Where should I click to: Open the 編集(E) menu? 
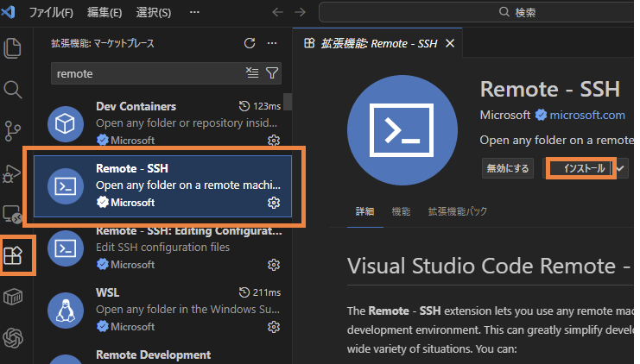(105, 12)
